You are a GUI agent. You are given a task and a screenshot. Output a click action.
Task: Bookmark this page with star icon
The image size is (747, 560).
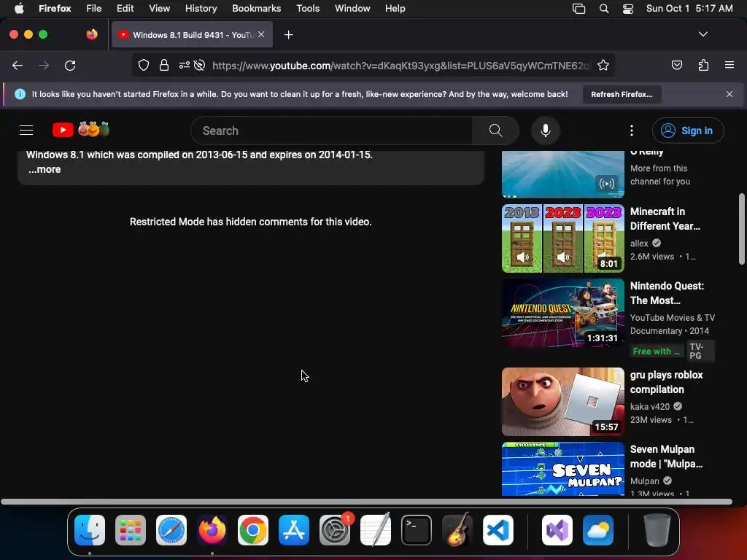pyautogui.click(x=603, y=65)
